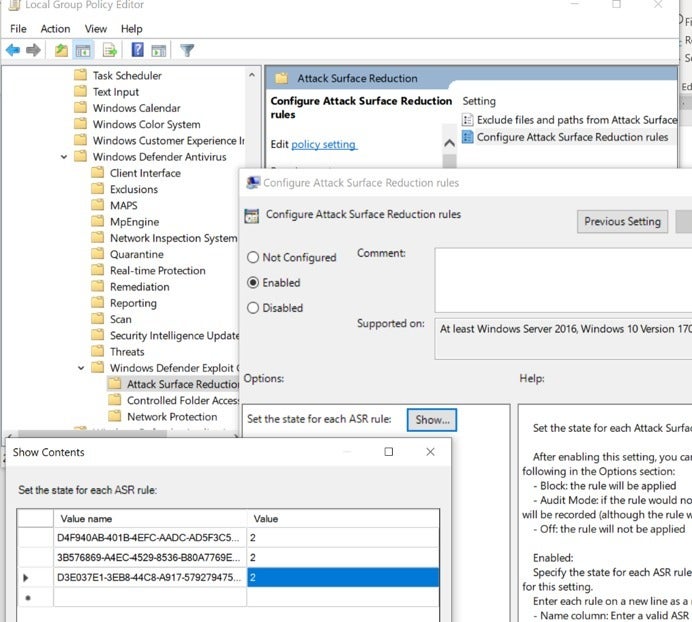Select MAPS in the tree
The height and width of the screenshot is (622, 692).
[124, 205]
